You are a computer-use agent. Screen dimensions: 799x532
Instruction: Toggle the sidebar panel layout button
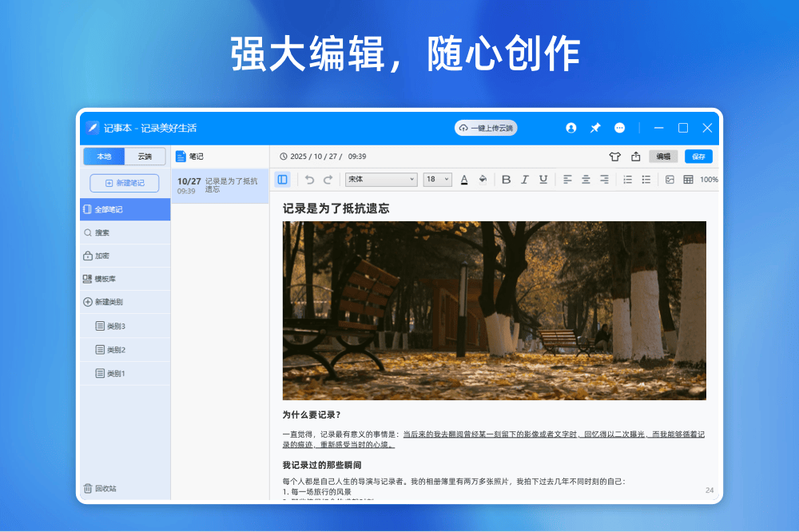click(282, 180)
